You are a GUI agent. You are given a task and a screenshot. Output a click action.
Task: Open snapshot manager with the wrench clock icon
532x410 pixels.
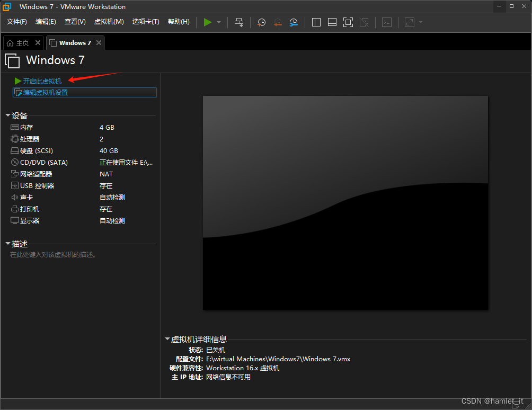[x=294, y=22]
